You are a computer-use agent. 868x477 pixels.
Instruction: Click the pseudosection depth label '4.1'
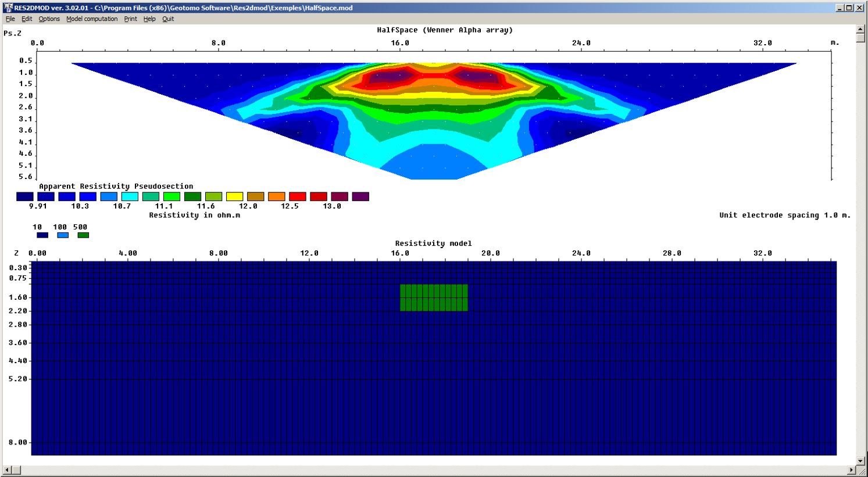[x=26, y=142]
